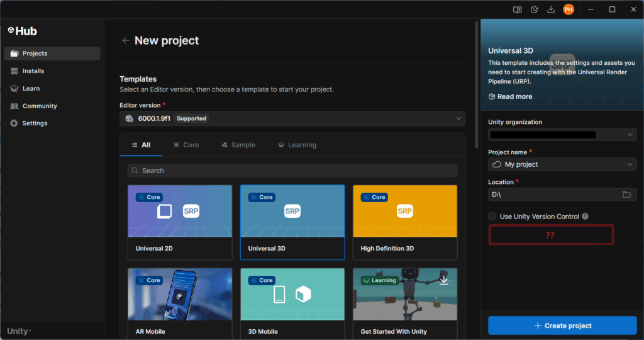Screen dimensions: 644x340
Task: Maximize the Unity Hub window
Action: coord(612,9)
